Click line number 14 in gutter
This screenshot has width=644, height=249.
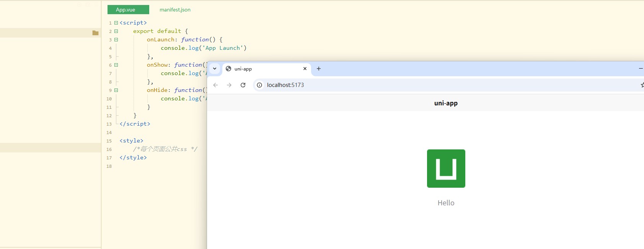point(109,133)
